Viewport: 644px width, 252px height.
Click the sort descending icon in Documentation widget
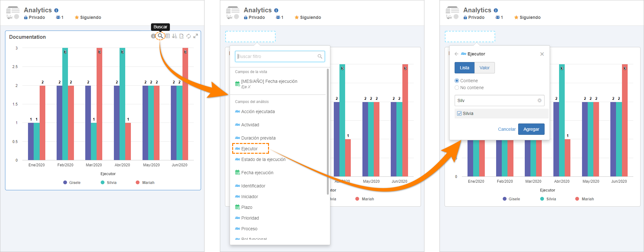(x=175, y=36)
